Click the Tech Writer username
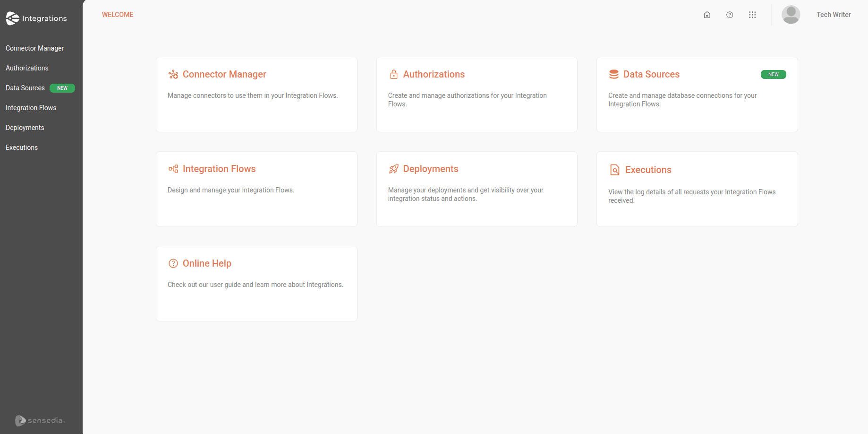This screenshot has width=868, height=434. pyautogui.click(x=834, y=15)
